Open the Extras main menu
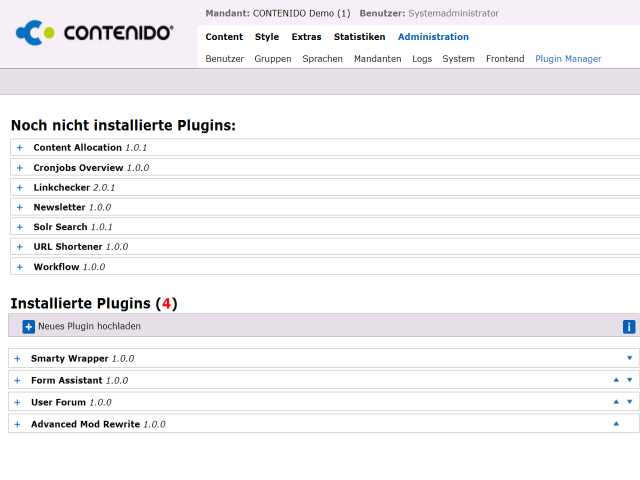The width and height of the screenshot is (640, 480). tap(307, 37)
